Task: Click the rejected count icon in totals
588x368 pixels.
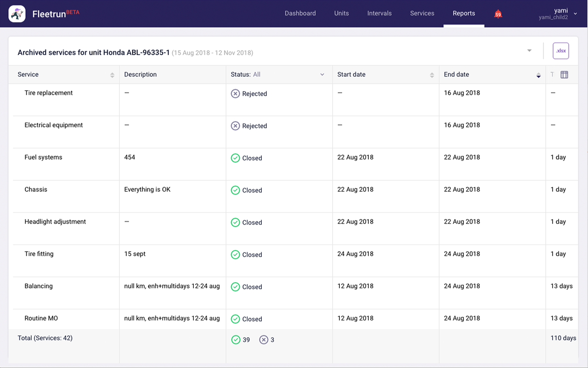Action: click(x=263, y=339)
